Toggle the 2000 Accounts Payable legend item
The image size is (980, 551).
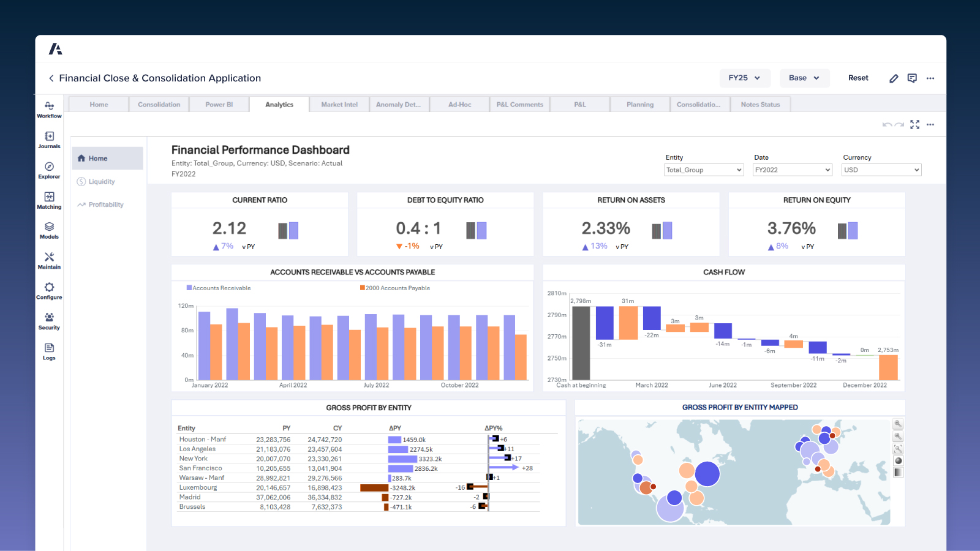(395, 288)
